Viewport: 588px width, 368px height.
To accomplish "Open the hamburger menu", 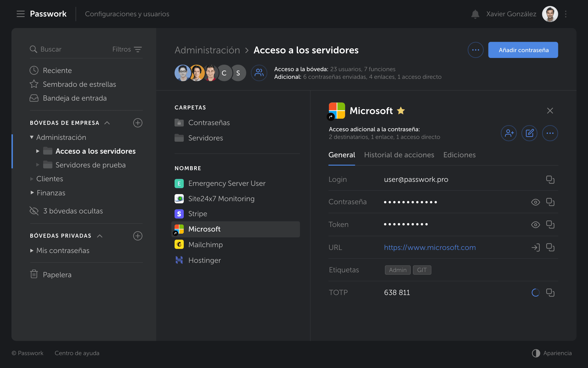I will 21,14.
